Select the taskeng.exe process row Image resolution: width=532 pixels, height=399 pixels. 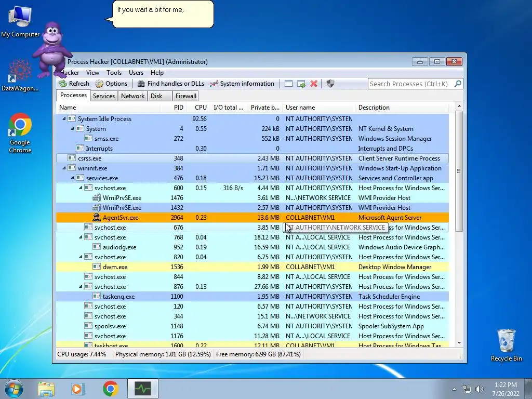[252, 297]
